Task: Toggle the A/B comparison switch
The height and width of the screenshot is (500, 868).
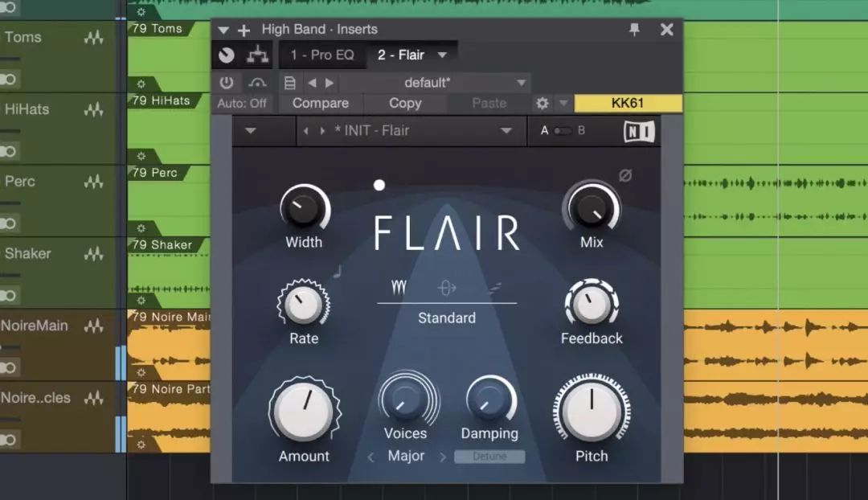Action: tap(563, 131)
